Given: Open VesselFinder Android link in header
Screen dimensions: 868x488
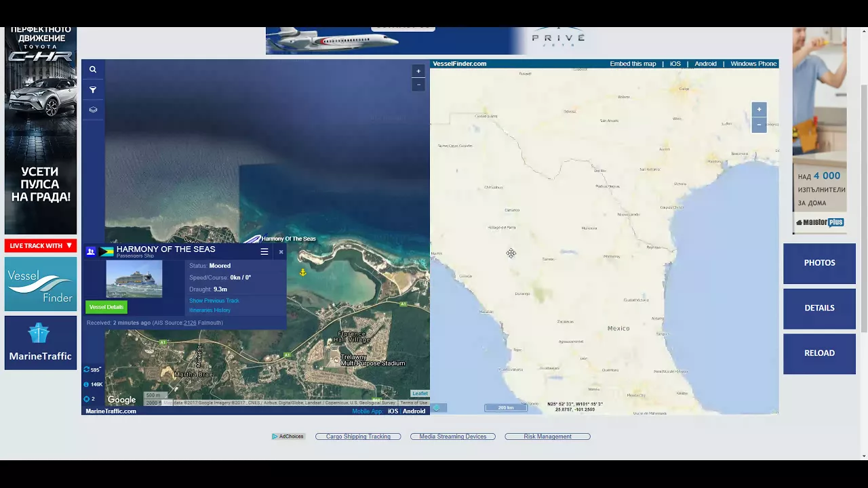Looking at the screenshot, I should (x=705, y=64).
